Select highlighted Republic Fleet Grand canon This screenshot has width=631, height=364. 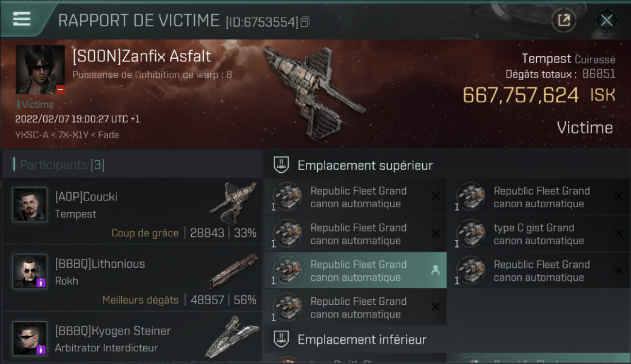[355, 270]
